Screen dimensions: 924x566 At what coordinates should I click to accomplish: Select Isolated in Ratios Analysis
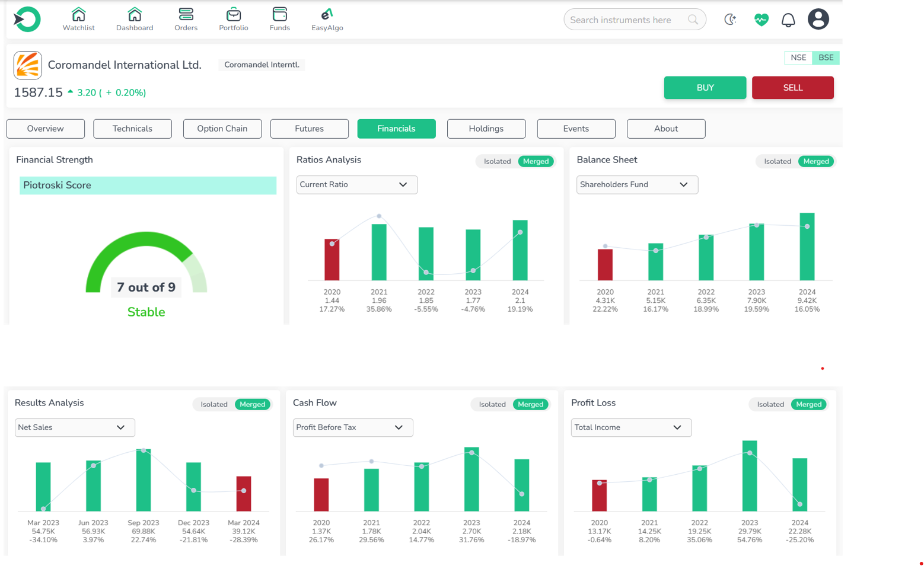[x=497, y=161]
